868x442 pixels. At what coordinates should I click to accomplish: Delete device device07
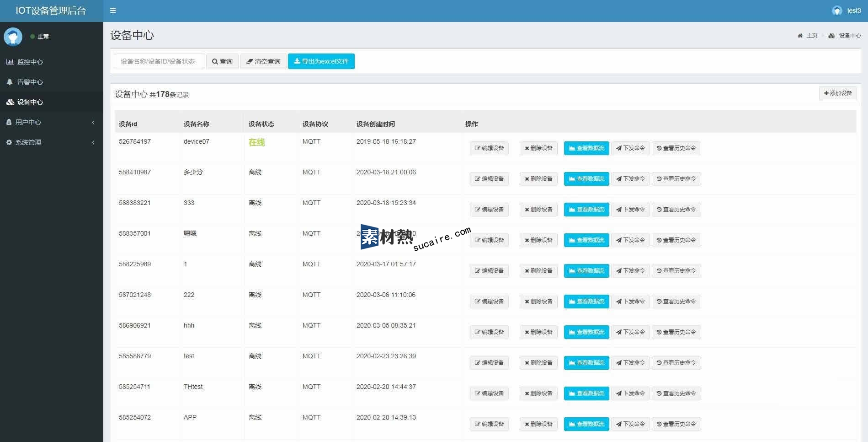click(x=538, y=148)
